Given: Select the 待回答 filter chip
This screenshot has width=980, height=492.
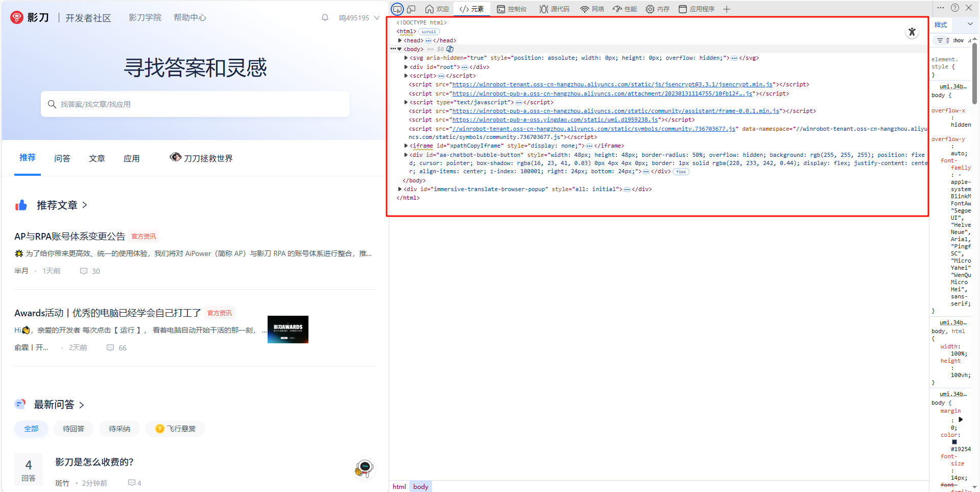Looking at the screenshot, I should [x=74, y=429].
